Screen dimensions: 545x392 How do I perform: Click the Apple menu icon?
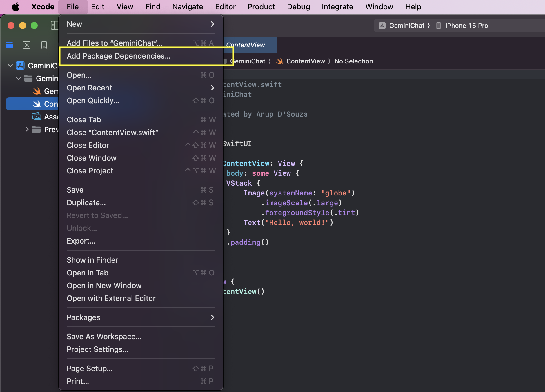pos(16,7)
